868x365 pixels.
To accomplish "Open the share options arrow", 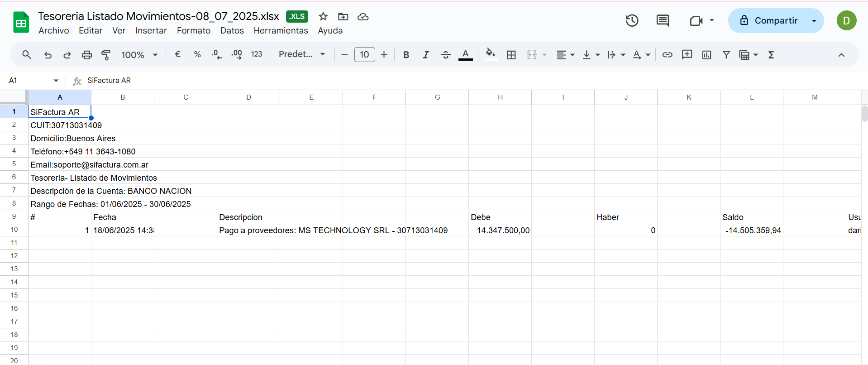I will [814, 20].
